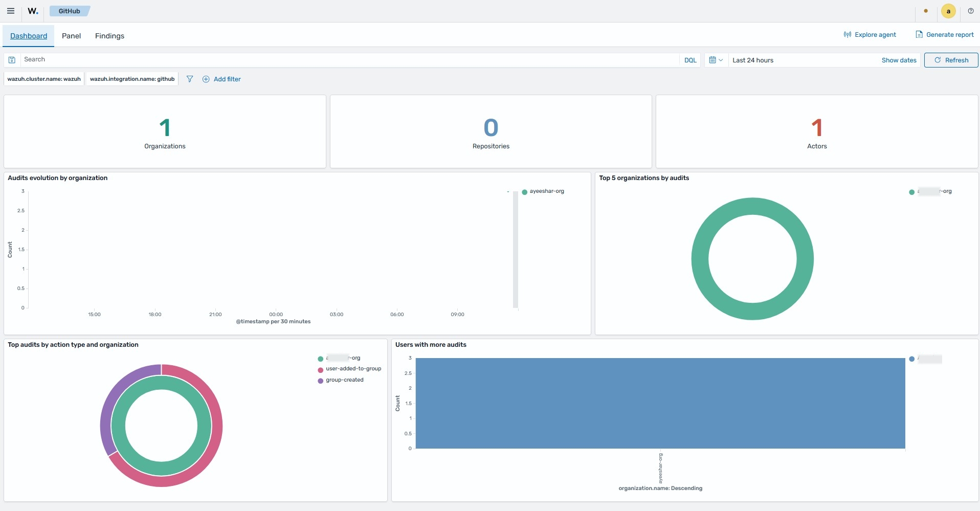Open the filter options funnel icon
The height and width of the screenshot is (511, 980).
(x=190, y=79)
